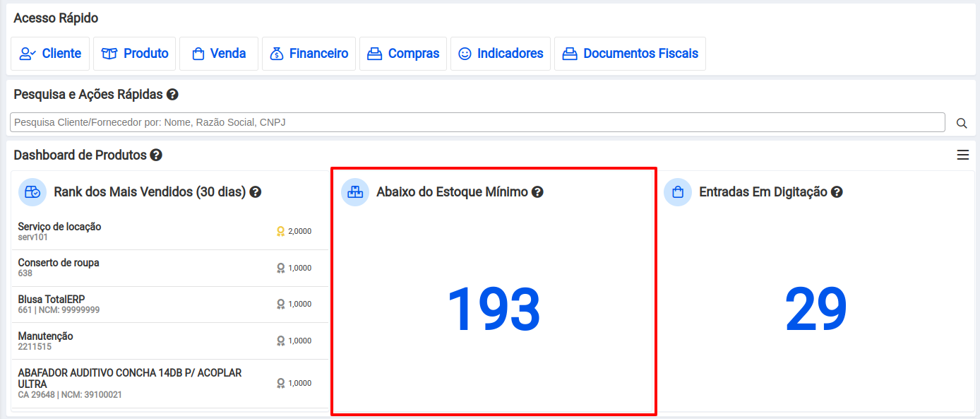Click the help icon beside Dashboard de Produtos

coord(156,155)
